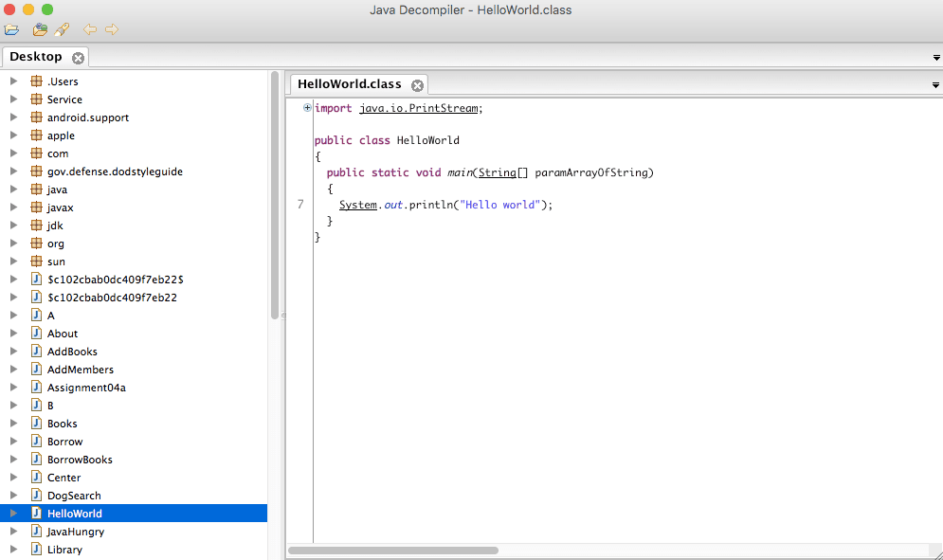This screenshot has width=943, height=560.
Task: Select AddBooks in the tree
Action: pyautogui.click(x=72, y=352)
